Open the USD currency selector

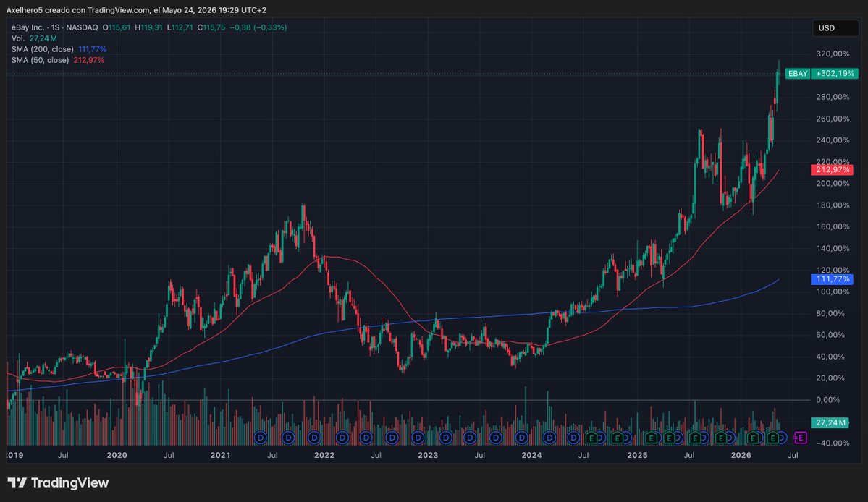(835, 28)
